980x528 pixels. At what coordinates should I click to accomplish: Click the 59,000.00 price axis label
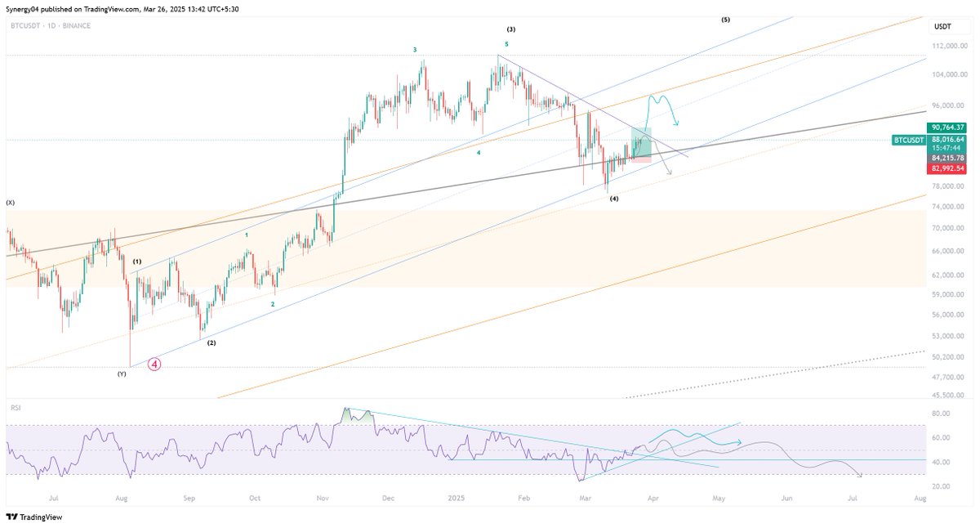[x=949, y=294]
